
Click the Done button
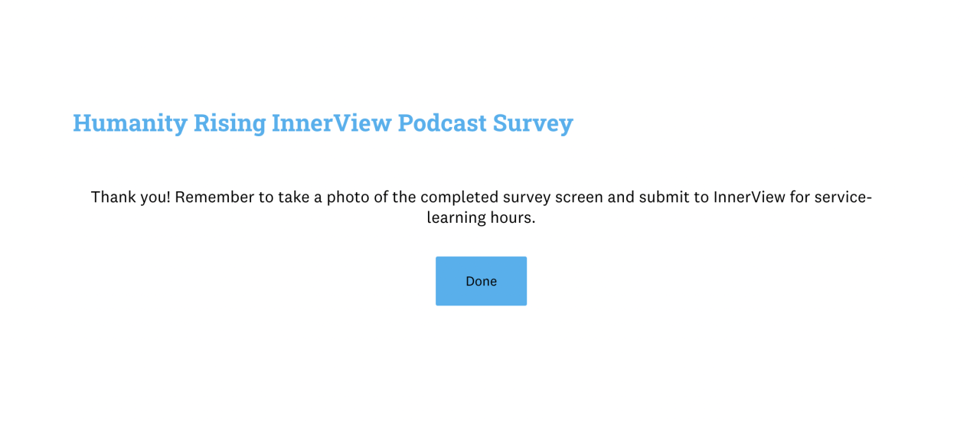[x=481, y=281]
